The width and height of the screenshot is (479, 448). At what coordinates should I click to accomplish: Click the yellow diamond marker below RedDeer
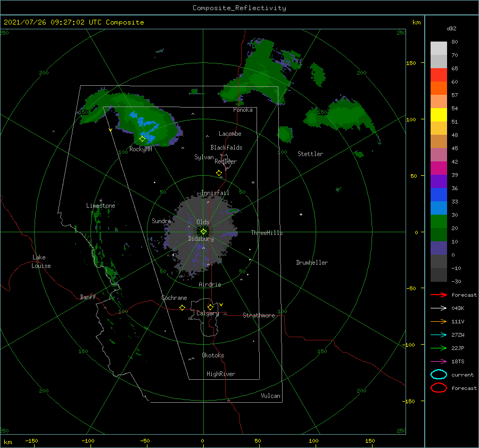219,173
